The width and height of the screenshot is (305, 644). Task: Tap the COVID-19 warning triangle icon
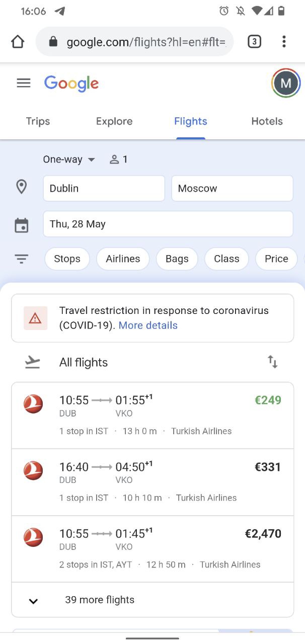pos(35,318)
